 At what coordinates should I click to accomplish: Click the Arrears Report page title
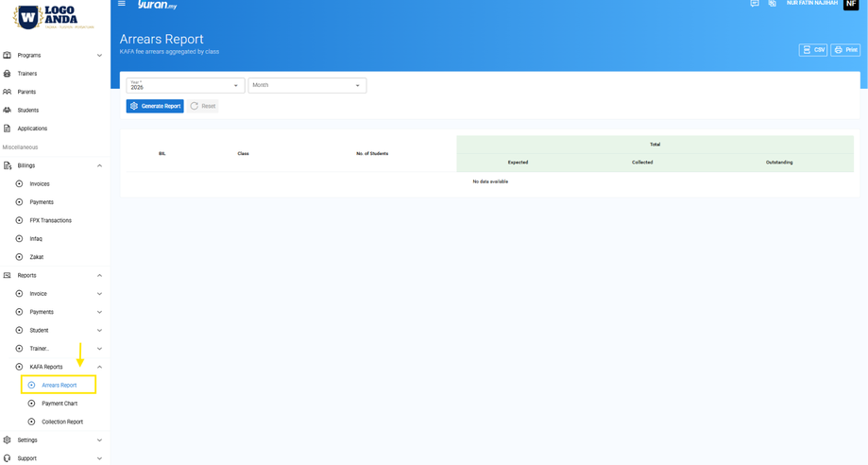tap(162, 40)
